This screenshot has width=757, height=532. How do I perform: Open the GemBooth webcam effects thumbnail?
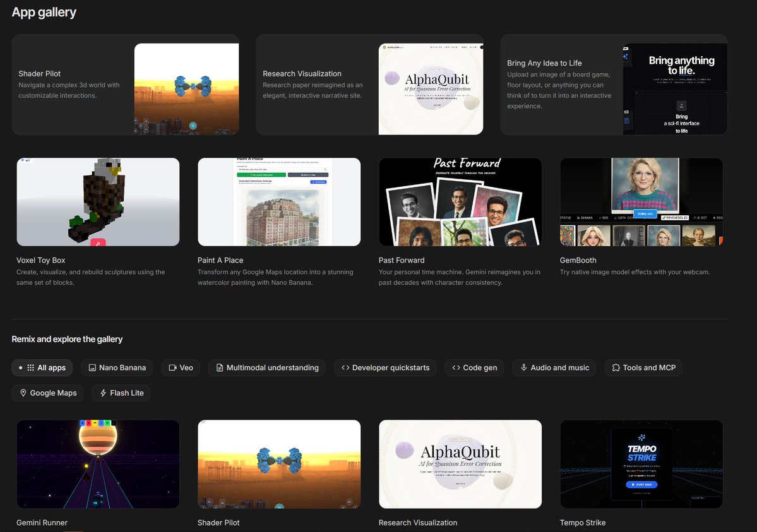(x=641, y=202)
